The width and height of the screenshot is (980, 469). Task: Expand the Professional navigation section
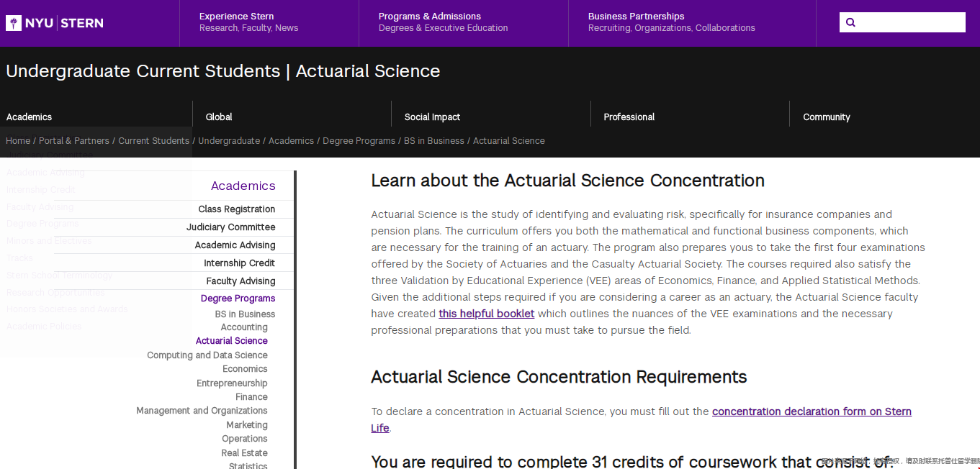(x=629, y=117)
